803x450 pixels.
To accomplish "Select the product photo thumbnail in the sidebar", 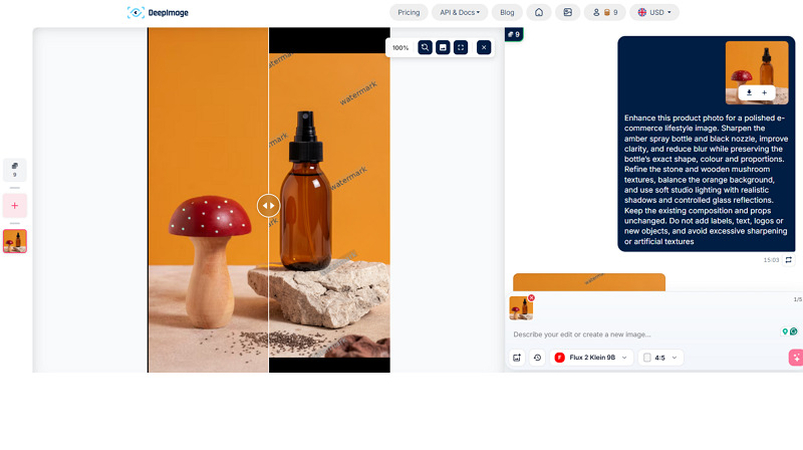I will tap(15, 241).
